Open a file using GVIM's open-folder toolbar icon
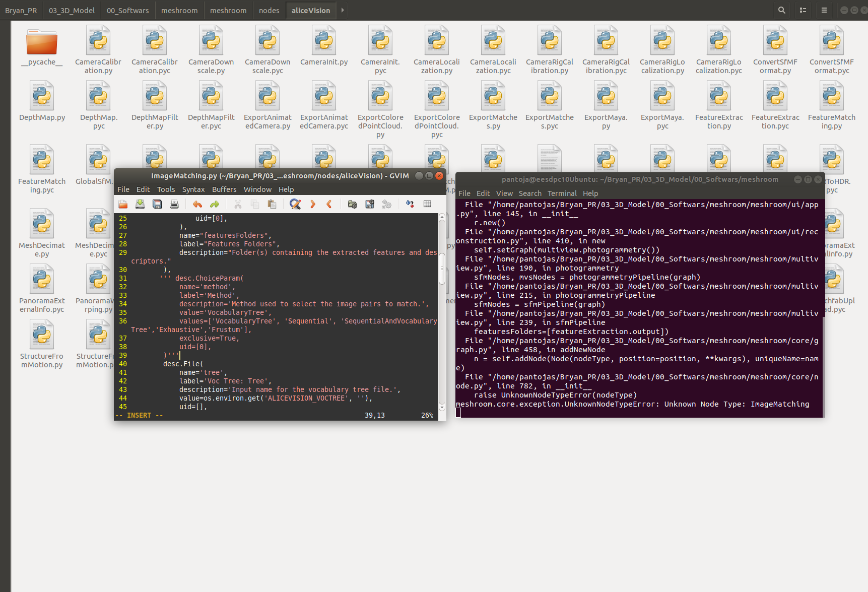 122,204
